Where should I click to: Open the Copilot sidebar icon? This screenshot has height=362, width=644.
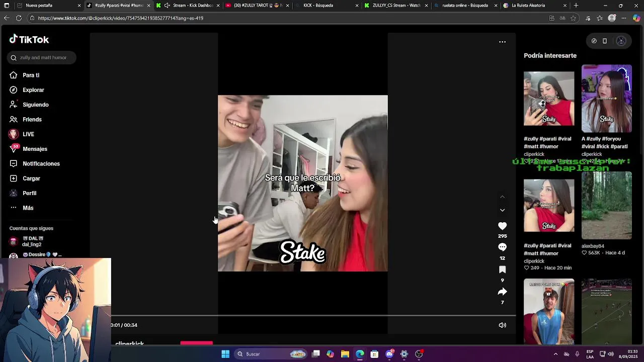636,18
